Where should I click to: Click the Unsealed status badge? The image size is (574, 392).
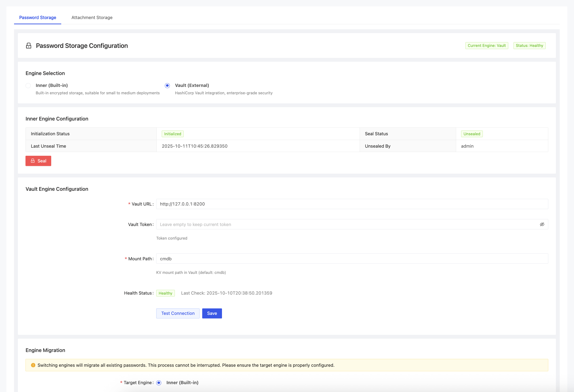tap(472, 134)
